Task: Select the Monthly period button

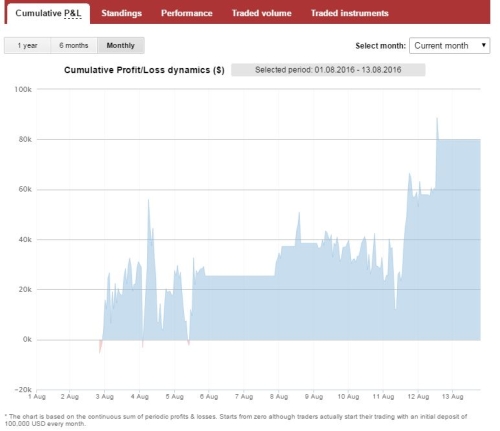Action: pos(121,45)
